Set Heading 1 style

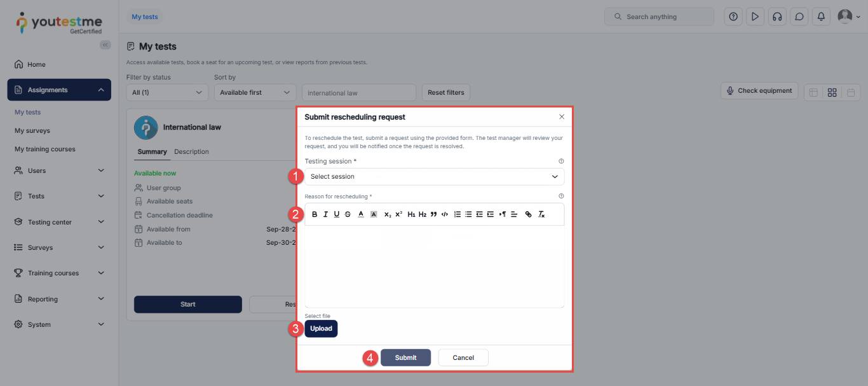pos(411,214)
